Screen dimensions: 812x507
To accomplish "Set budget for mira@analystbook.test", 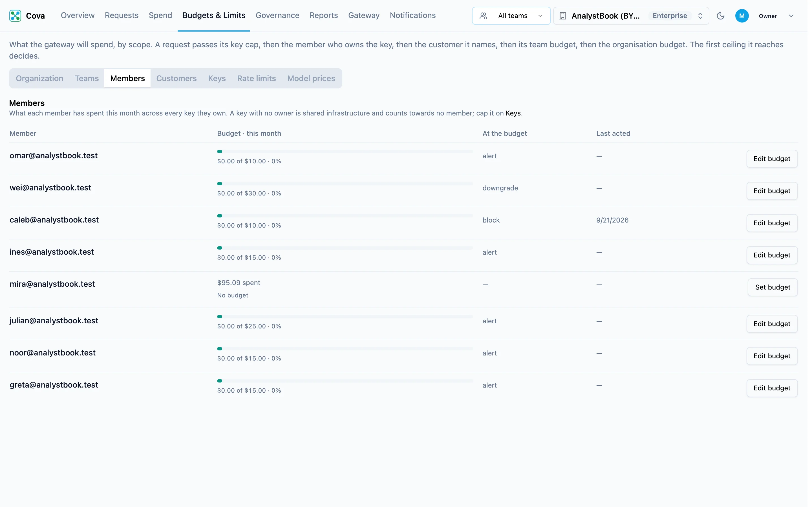I will [x=773, y=287].
